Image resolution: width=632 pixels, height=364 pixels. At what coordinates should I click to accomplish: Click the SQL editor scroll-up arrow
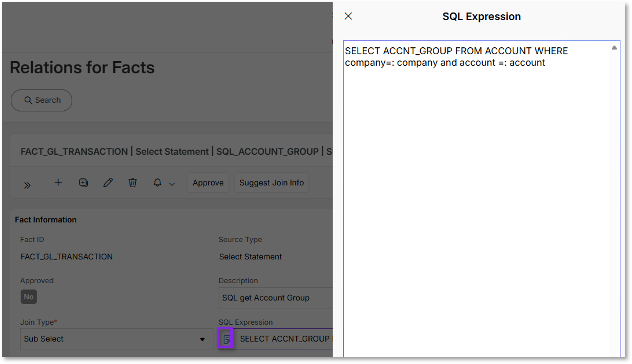614,48
